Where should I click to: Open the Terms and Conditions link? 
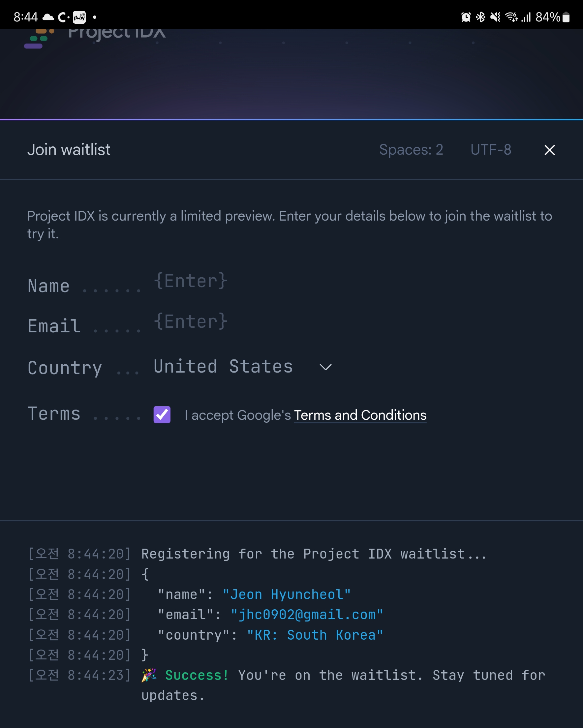pos(360,415)
